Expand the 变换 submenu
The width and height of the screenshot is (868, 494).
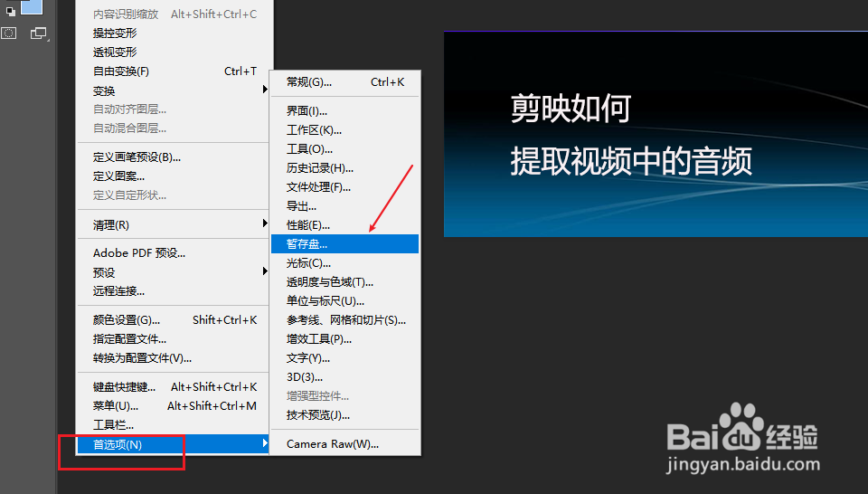[x=175, y=90]
